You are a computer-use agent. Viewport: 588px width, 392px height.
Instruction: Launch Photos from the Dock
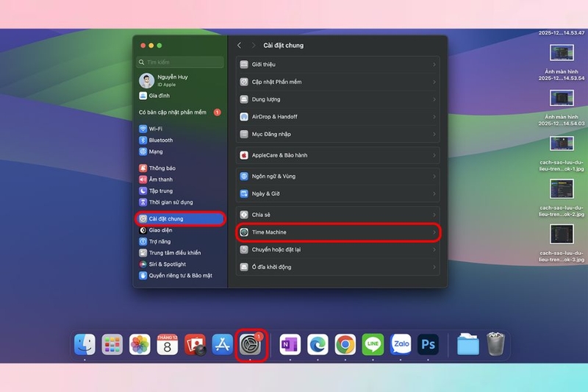140,344
